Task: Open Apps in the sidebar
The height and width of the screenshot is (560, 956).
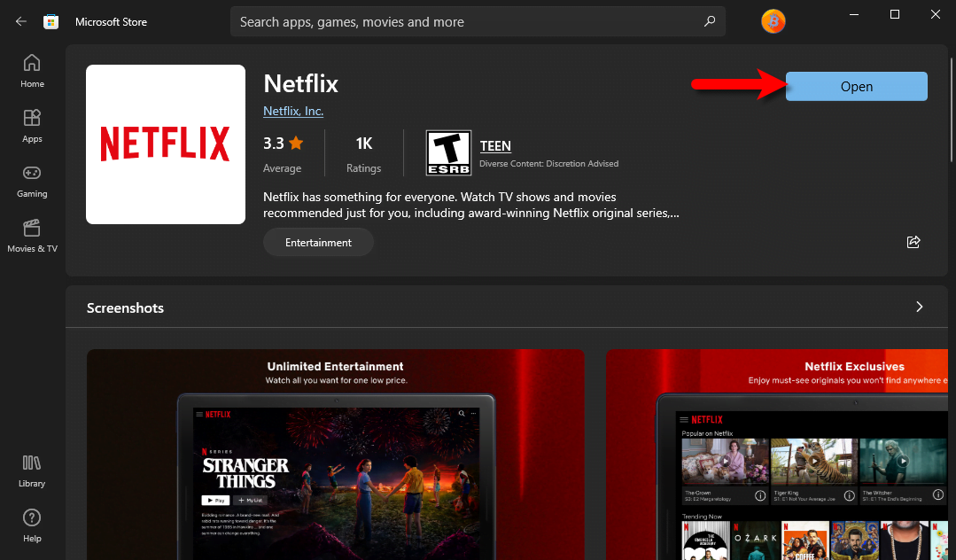Action: pyautogui.click(x=32, y=127)
